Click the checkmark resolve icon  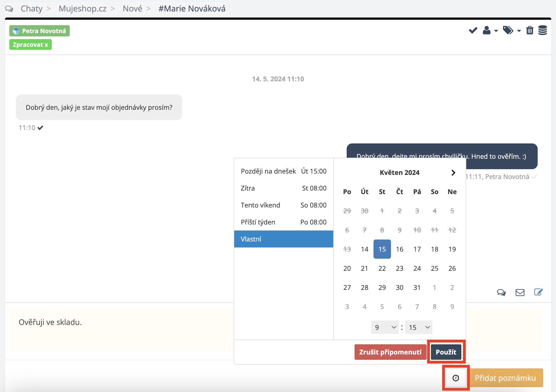[x=473, y=30]
